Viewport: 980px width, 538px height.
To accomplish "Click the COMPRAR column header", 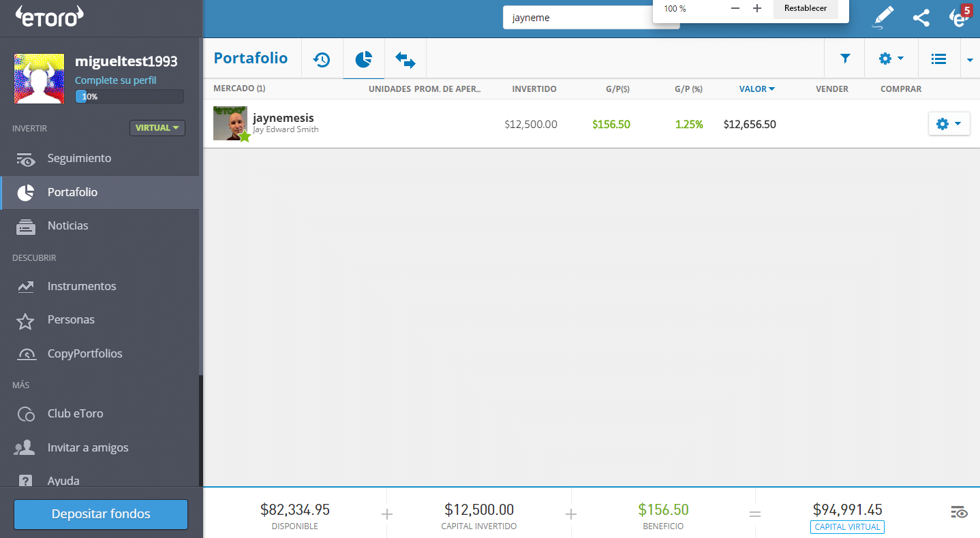I will [x=901, y=89].
